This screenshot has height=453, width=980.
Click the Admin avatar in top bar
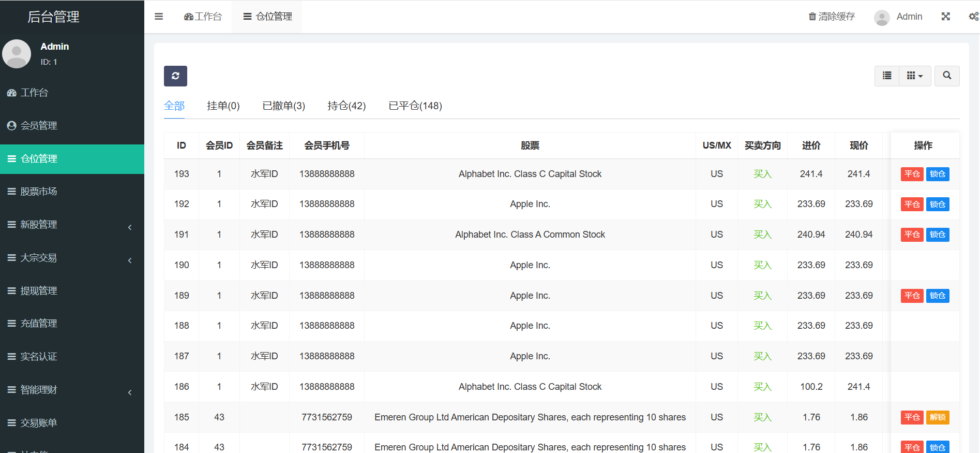(882, 17)
